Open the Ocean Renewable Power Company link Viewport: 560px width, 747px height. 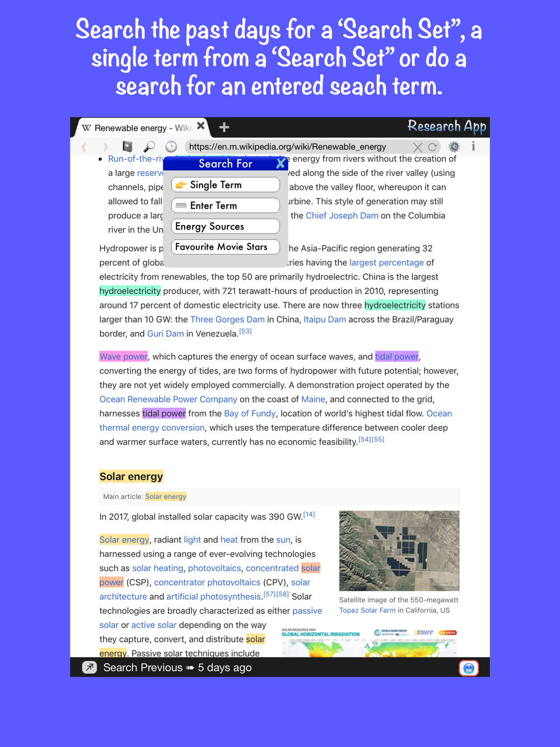[168, 399]
